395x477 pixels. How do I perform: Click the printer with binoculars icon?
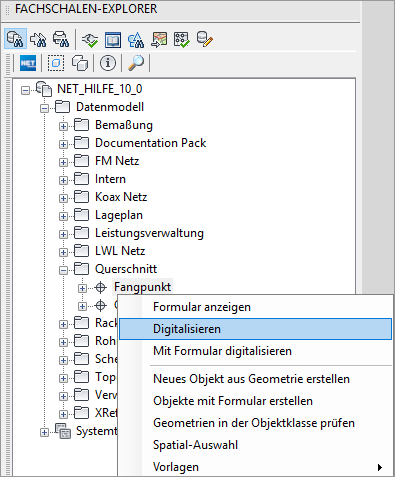pos(61,39)
